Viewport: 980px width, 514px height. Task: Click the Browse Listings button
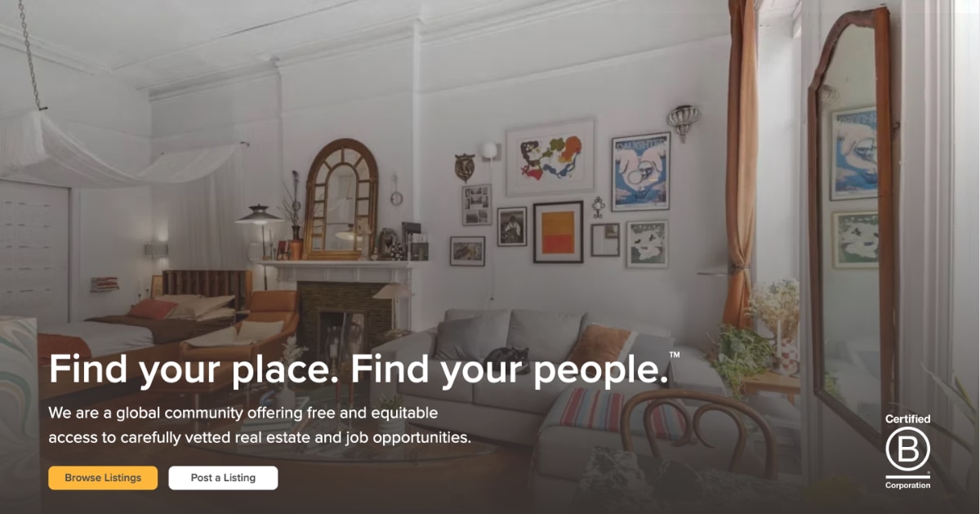point(103,478)
